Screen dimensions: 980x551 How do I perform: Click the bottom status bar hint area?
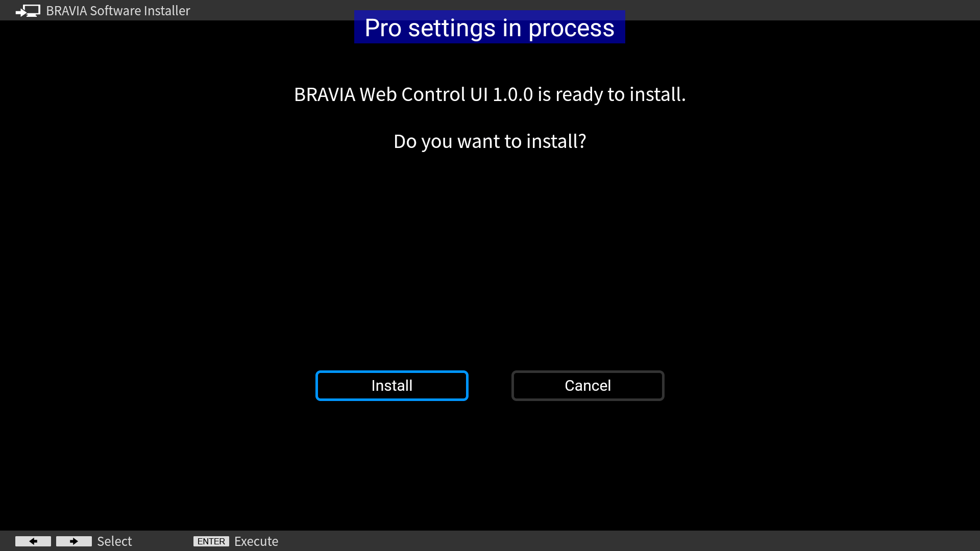click(490, 541)
